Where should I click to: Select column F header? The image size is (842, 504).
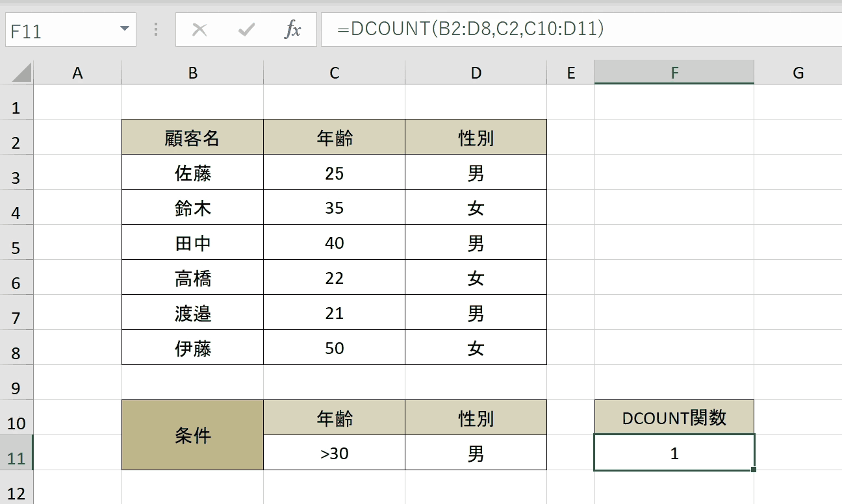pyautogui.click(x=674, y=73)
